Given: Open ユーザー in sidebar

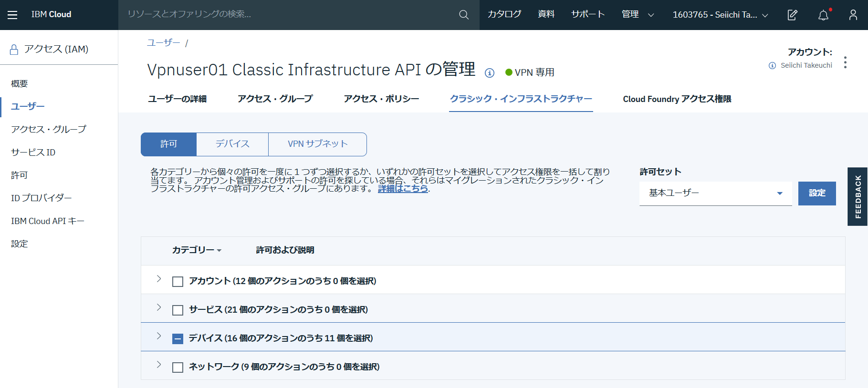Looking at the screenshot, I should (x=28, y=106).
